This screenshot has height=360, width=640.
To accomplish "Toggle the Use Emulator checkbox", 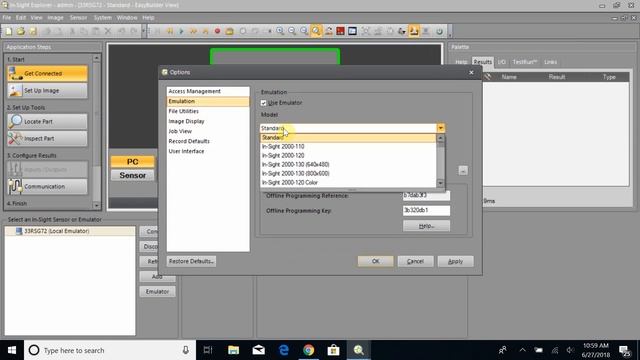I will [x=264, y=103].
